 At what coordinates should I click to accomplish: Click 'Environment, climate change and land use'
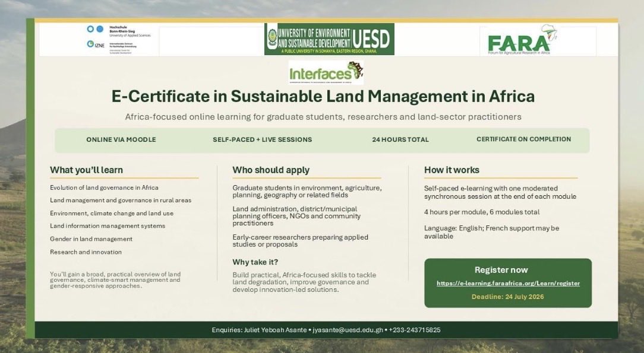[112, 213]
